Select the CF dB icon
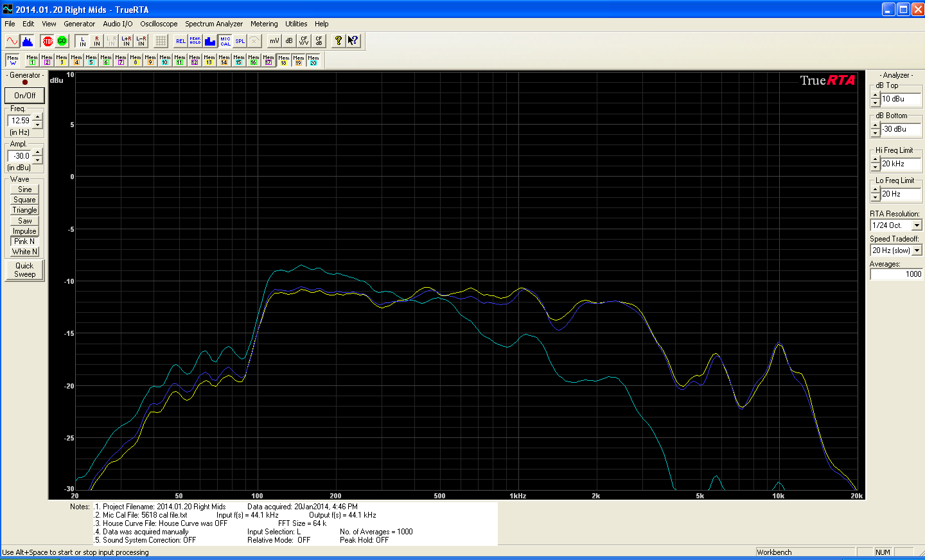The image size is (925, 560). tap(319, 41)
